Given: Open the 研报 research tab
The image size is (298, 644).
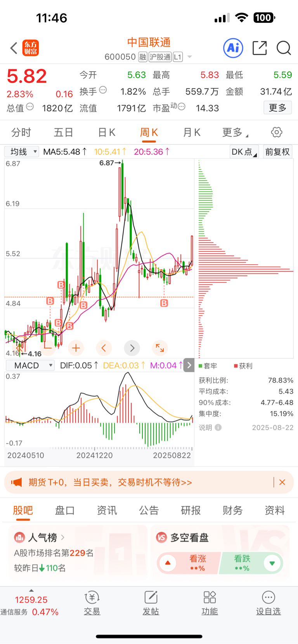Looking at the screenshot, I should coord(191,510).
